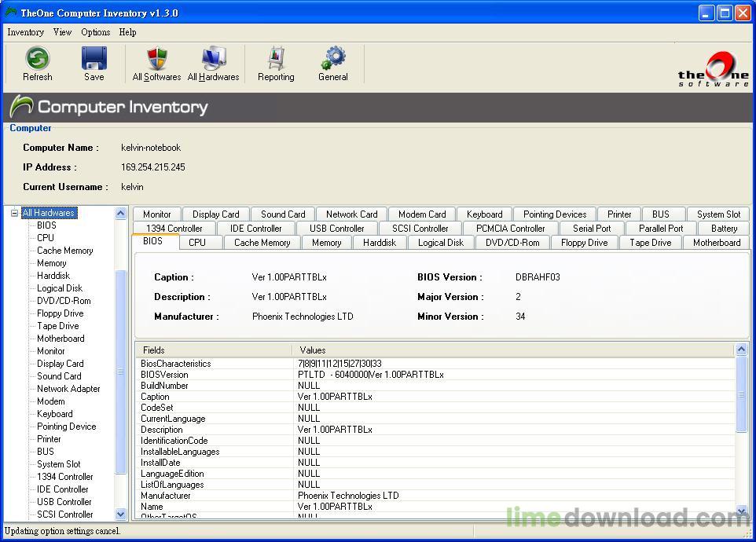The width and height of the screenshot is (756, 542).
Task: Open the General gear icon
Action: click(x=333, y=59)
